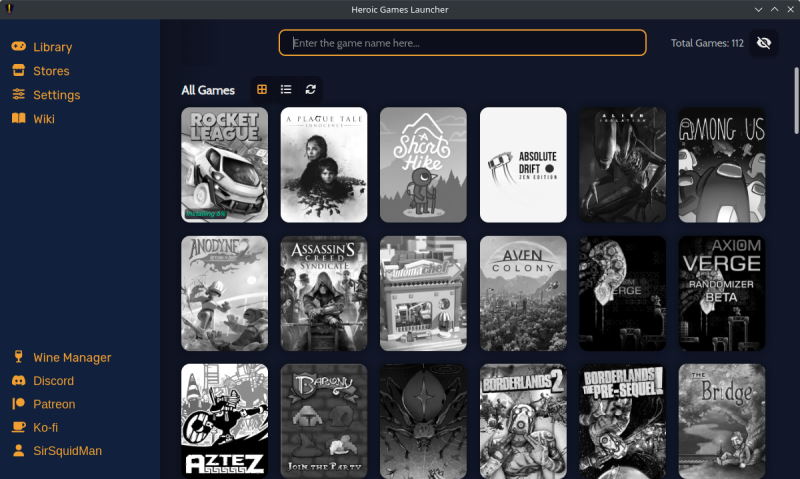Open SirSquidMan user account

coord(56,451)
